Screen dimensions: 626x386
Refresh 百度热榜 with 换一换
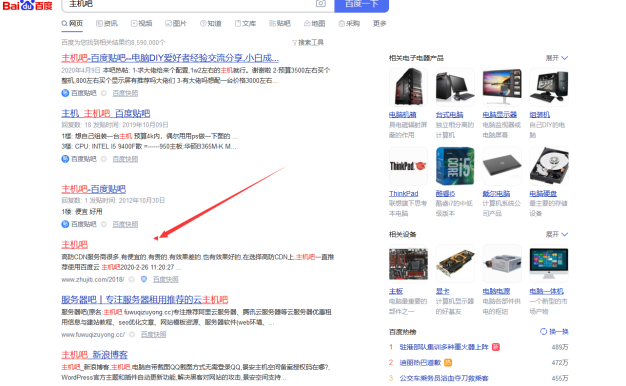point(554,332)
